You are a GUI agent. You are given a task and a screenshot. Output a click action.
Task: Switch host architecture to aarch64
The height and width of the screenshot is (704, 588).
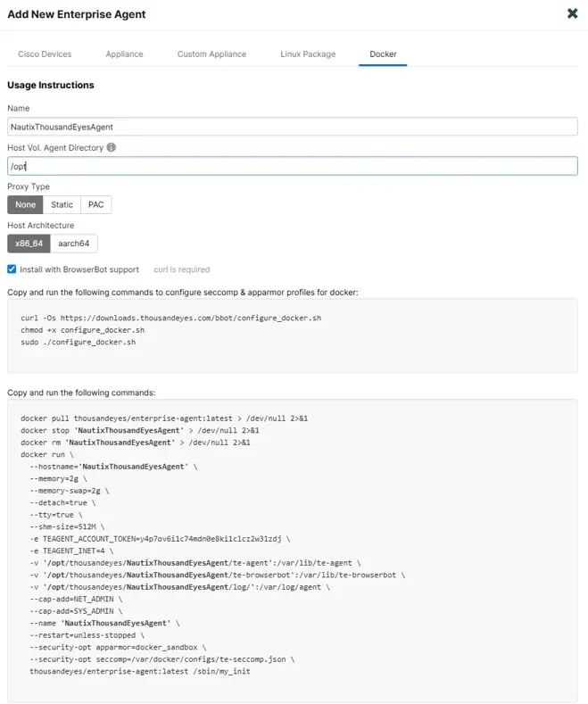(74, 244)
